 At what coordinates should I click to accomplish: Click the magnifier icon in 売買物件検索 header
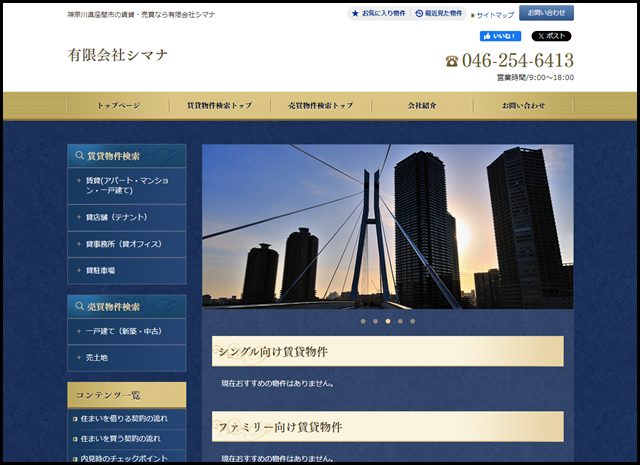(79, 306)
